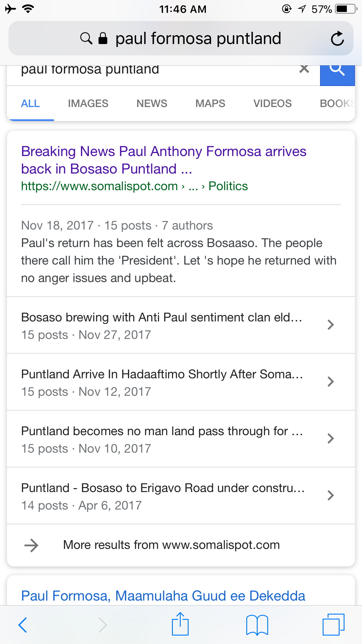Switch to the News results tab
Screen dimensions: 362x644
[x=152, y=104]
